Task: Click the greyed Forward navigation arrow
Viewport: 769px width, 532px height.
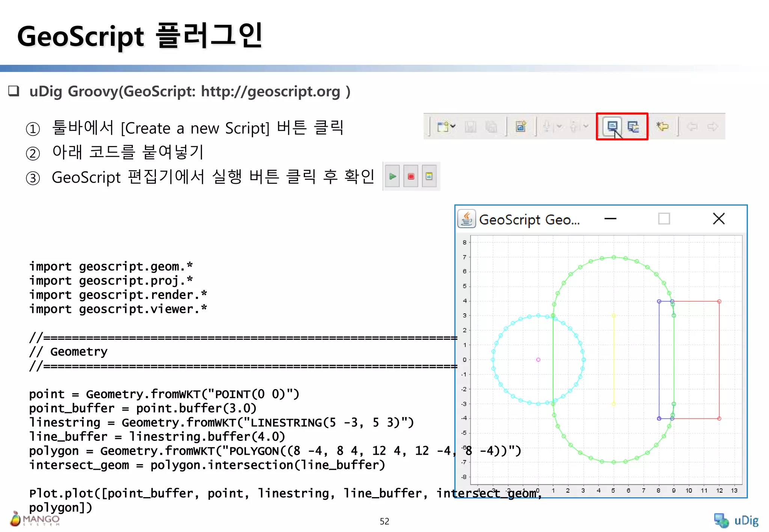Action: pyautogui.click(x=713, y=127)
